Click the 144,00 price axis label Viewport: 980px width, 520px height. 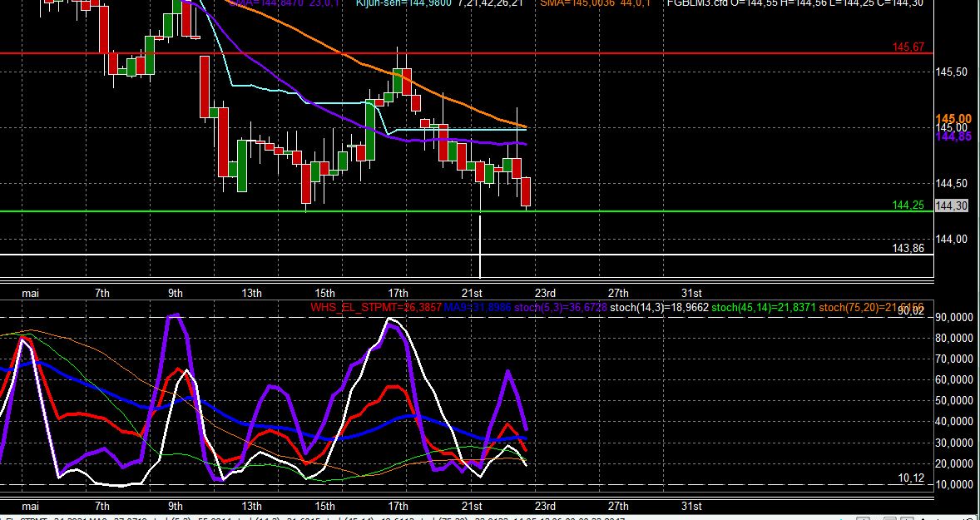(x=953, y=239)
